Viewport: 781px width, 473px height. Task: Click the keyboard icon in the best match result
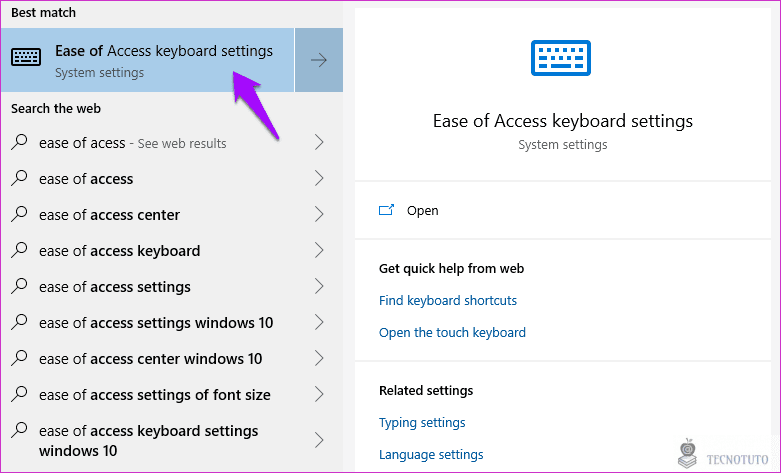[26, 57]
